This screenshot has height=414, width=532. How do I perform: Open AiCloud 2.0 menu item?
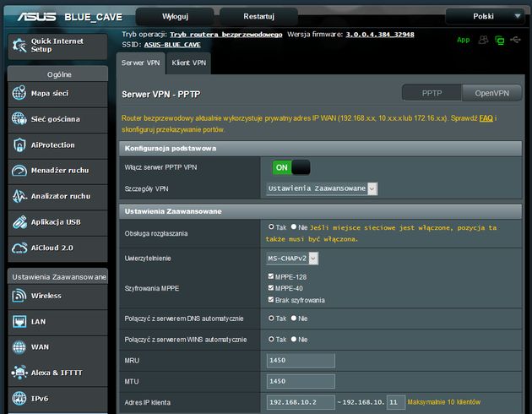click(57, 248)
